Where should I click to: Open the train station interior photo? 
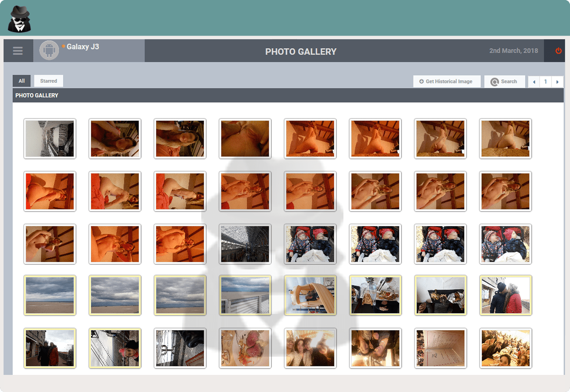pyautogui.click(x=245, y=244)
